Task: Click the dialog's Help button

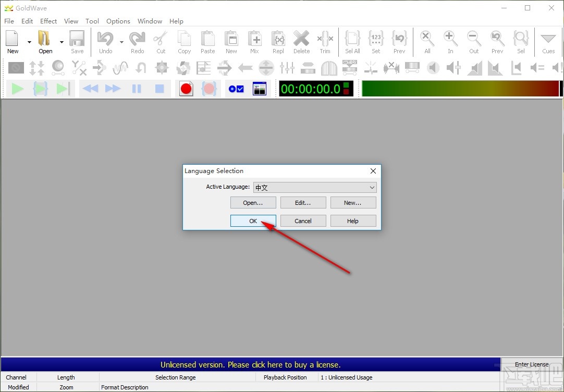Action: click(353, 221)
